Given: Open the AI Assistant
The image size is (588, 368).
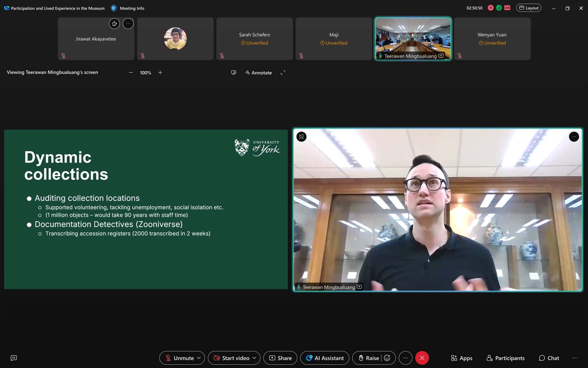Looking at the screenshot, I should point(325,358).
